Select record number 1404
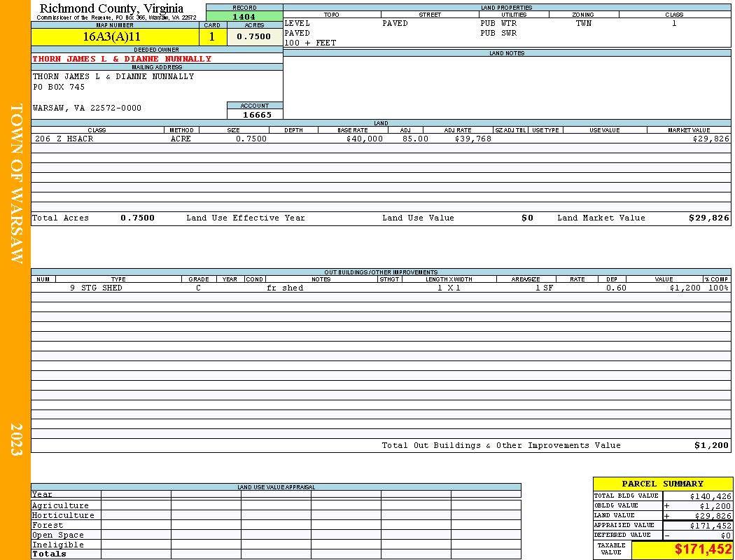Screen dimensions: 735x560 pos(244,17)
